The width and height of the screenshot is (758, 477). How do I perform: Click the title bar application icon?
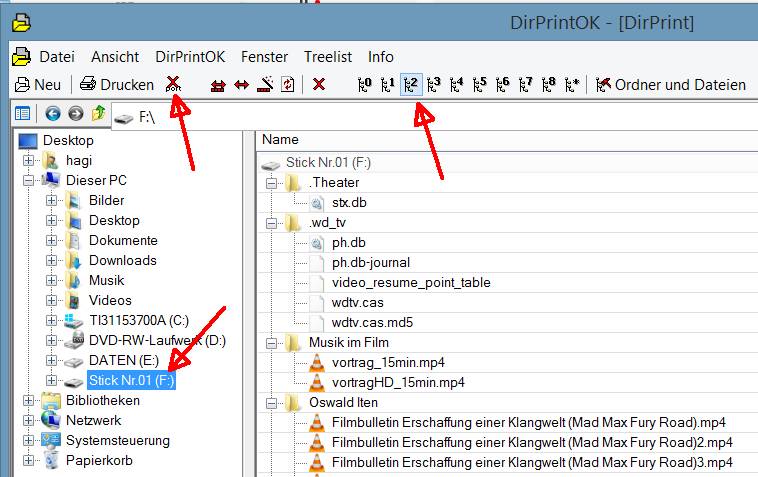pyautogui.click(x=21, y=22)
